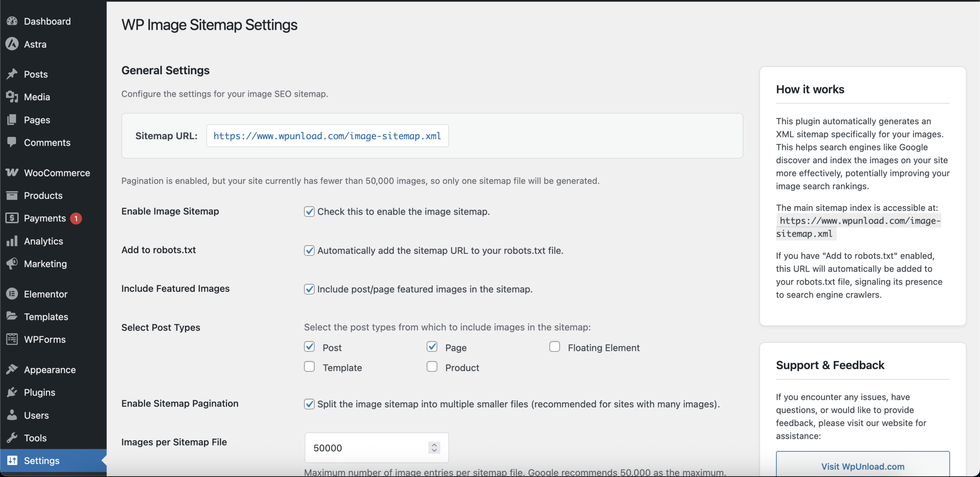Open the WooCommerce menu
Image resolution: width=980 pixels, height=477 pixels.
pos(57,173)
